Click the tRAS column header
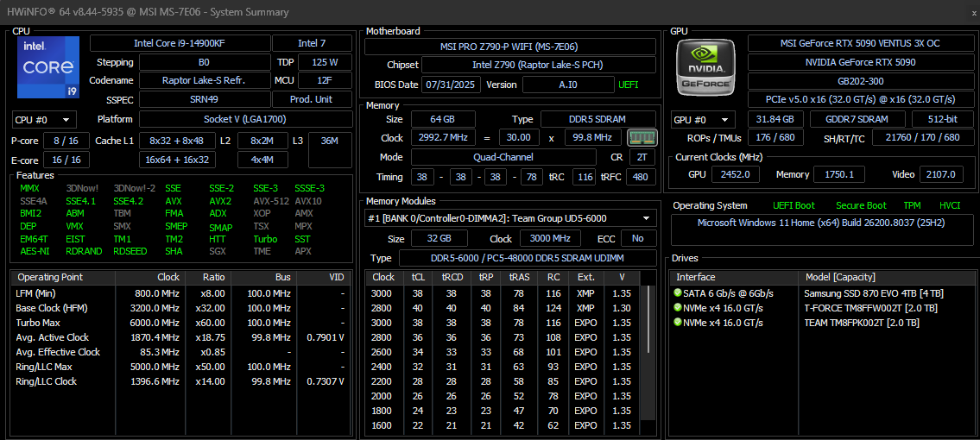Image resolution: width=980 pixels, height=440 pixels. [x=518, y=277]
